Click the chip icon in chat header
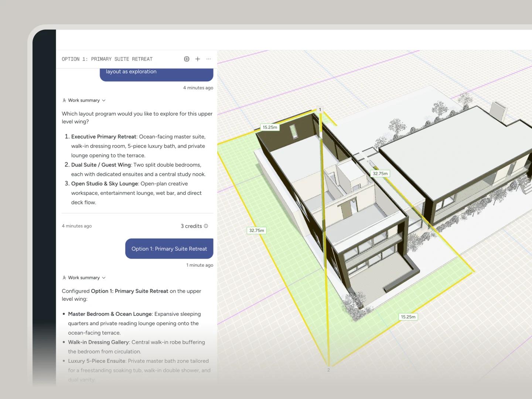This screenshot has width=532, height=399. pyautogui.click(x=187, y=59)
